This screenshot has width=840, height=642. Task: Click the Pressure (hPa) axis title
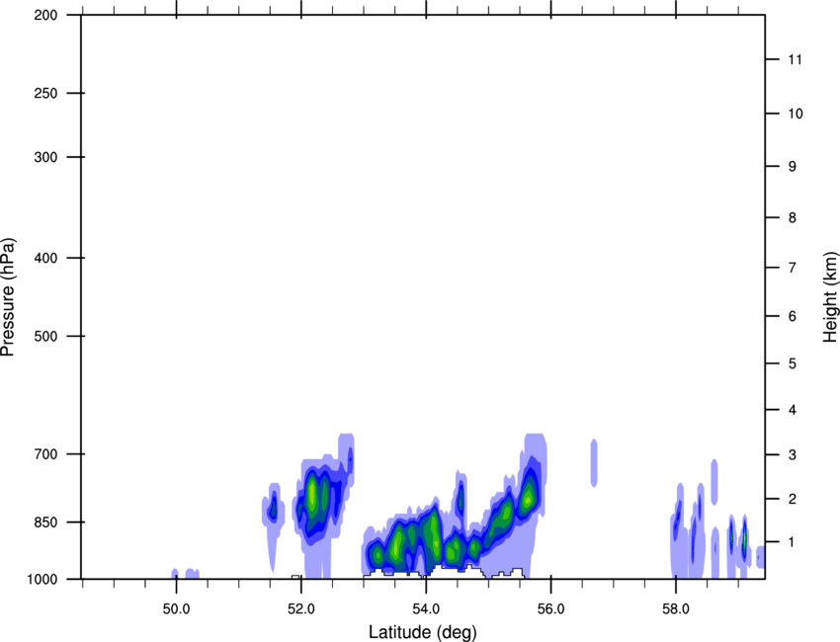pyautogui.click(x=9, y=296)
